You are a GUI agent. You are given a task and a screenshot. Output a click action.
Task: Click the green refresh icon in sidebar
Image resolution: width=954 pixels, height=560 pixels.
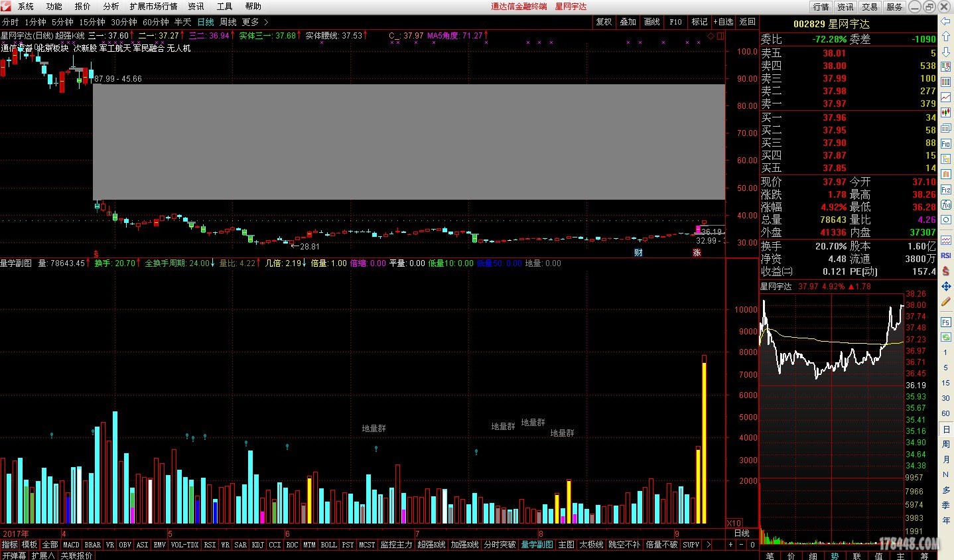coord(946,338)
